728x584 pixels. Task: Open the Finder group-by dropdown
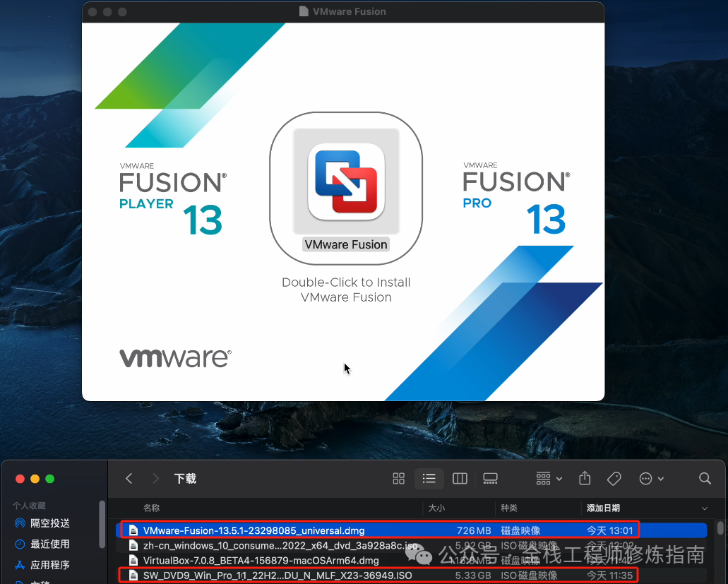coord(549,479)
